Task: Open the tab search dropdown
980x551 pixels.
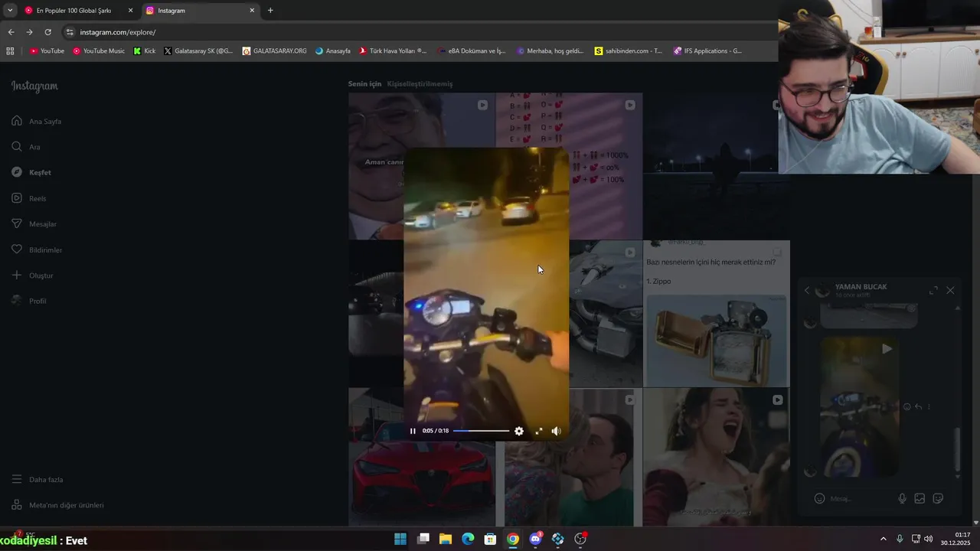Action: pos(9,11)
